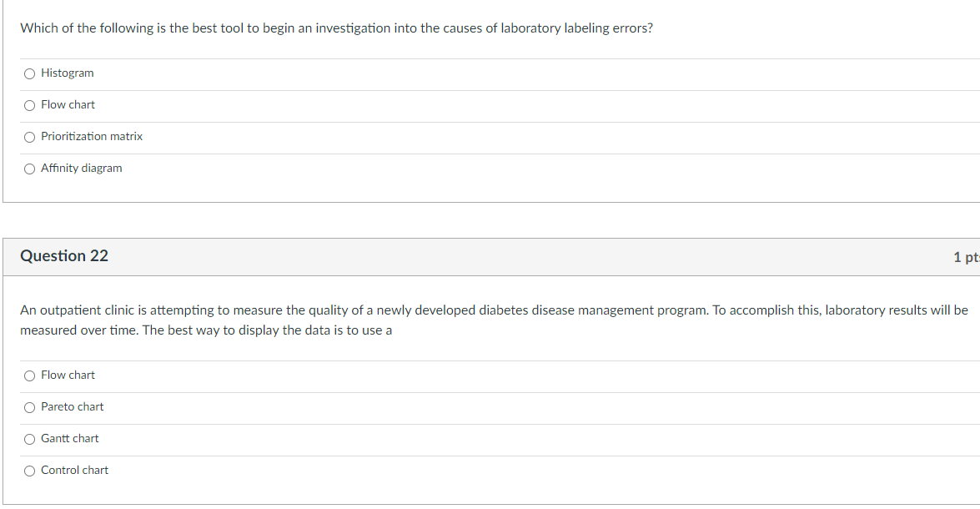This screenshot has height=509, width=980.
Task: Select the Flow chart option in question 22
Action: (x=29, y=375)
